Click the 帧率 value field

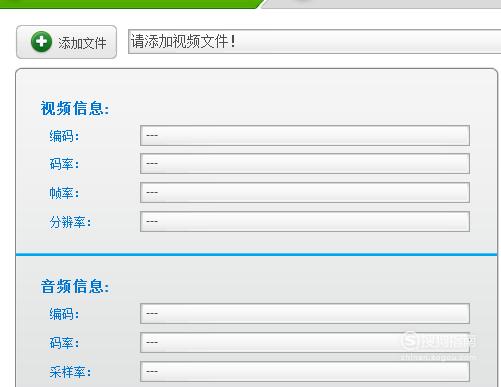click(x=305, y=192)
